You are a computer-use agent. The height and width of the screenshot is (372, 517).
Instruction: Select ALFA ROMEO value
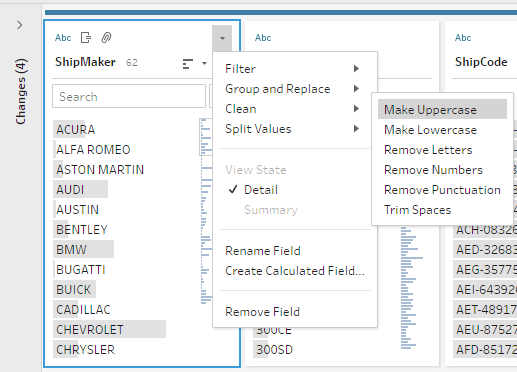[93, 149]
